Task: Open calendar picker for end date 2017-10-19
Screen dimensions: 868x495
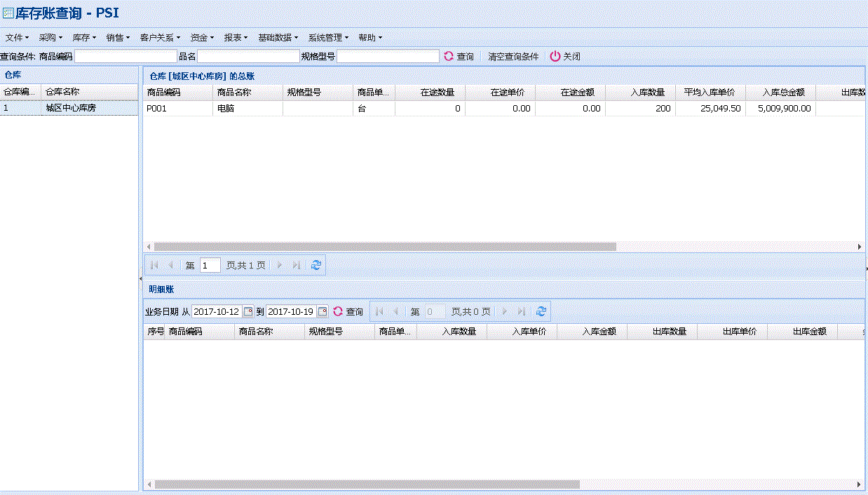Action: tap(323, 311)
